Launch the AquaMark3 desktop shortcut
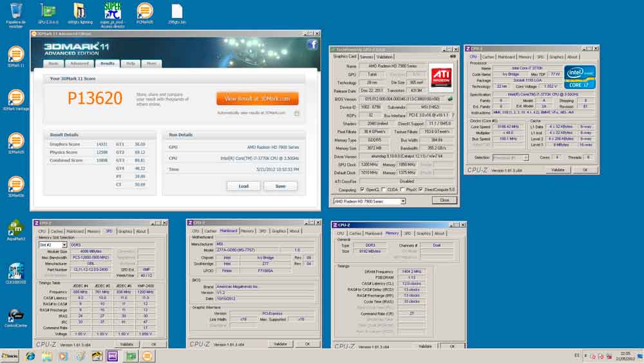 (x=15, y=228)
